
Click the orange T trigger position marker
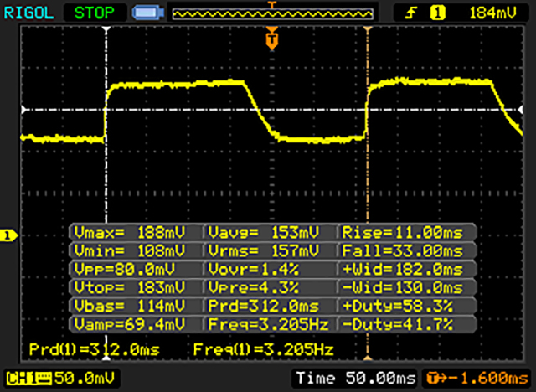coord(272,39)
